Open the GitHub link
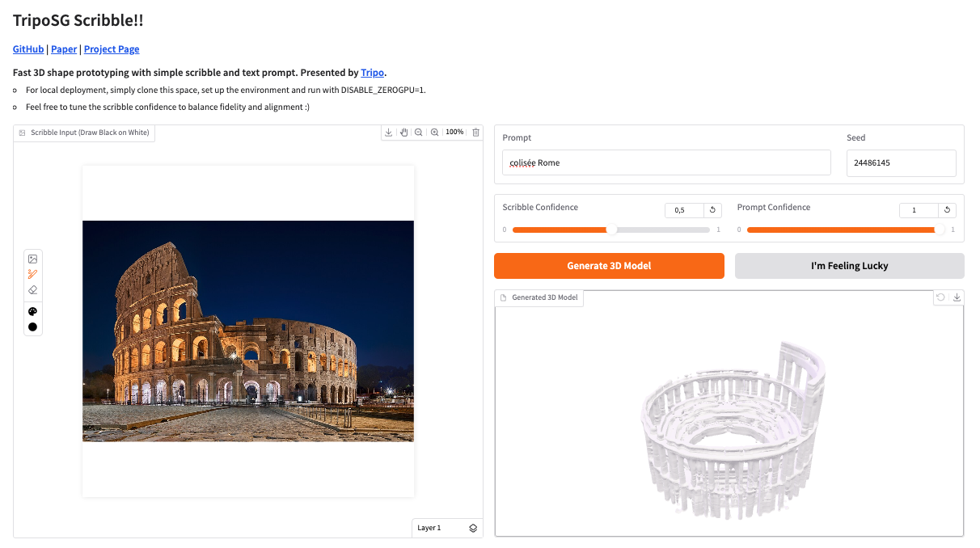The image size is (980, 548). click(x=28, y=49)
